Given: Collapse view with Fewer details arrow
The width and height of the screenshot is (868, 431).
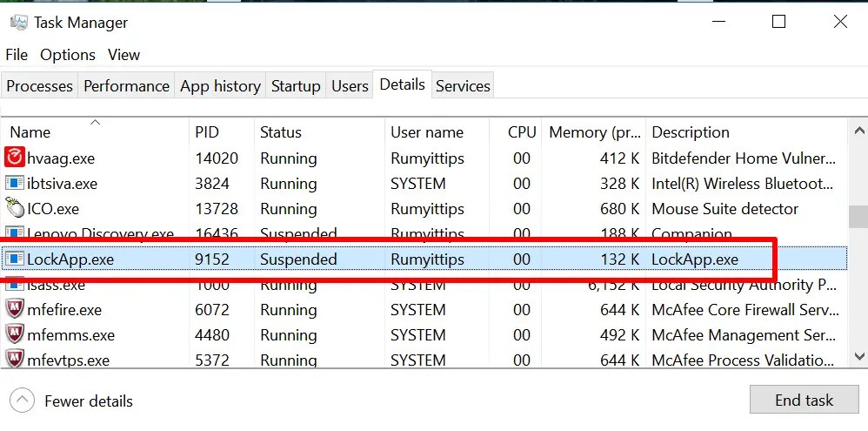Looking at the screenshot, I should click(x=22, y=401).
